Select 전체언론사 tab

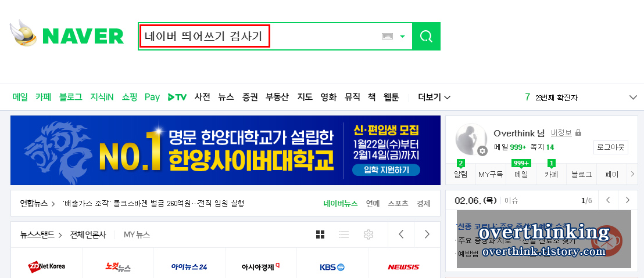click(88, 235)
